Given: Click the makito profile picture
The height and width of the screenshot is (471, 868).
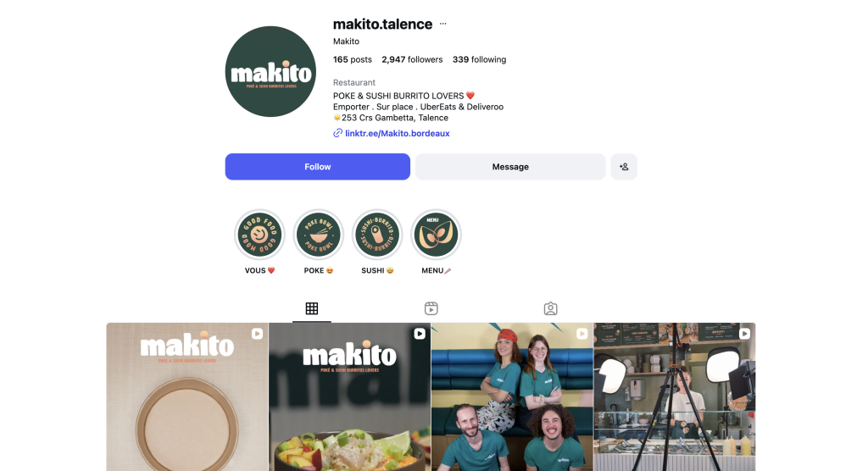Looking at the screenshot, I should (270, 71).
